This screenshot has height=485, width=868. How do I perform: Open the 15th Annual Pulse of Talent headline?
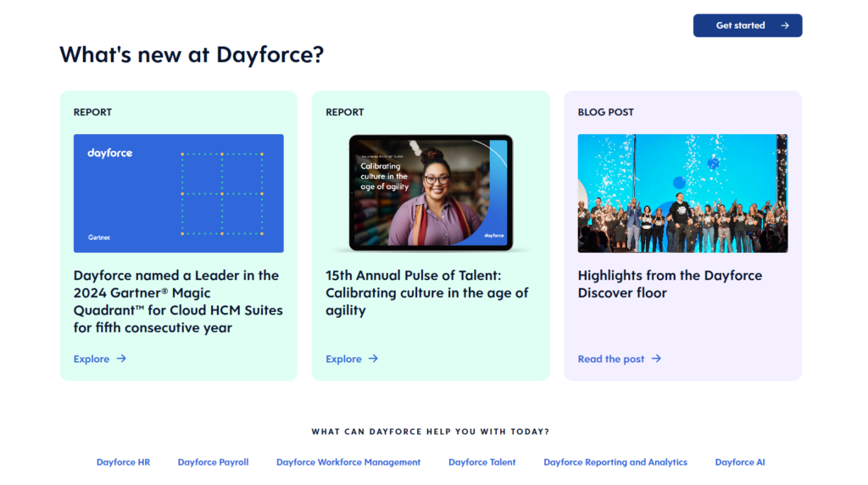point(426,293)
